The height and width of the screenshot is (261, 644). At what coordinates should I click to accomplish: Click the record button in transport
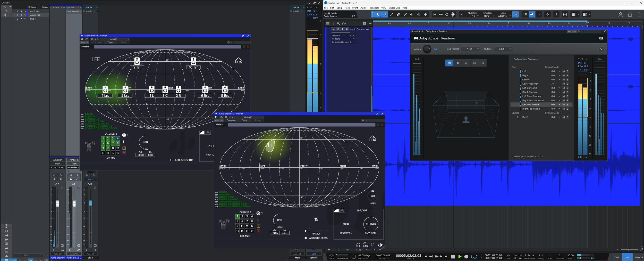tap(466, 257)
